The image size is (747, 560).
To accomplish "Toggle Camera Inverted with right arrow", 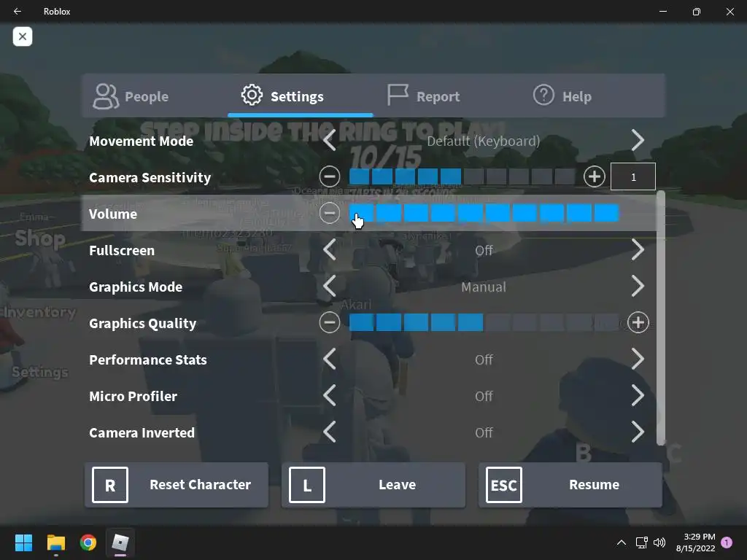I will tap(638, 432).
